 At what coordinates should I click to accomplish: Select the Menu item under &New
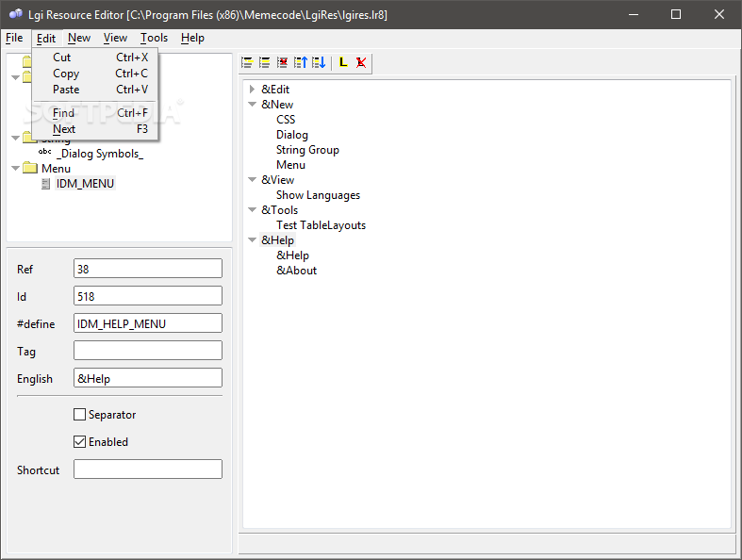click(290, 165)
